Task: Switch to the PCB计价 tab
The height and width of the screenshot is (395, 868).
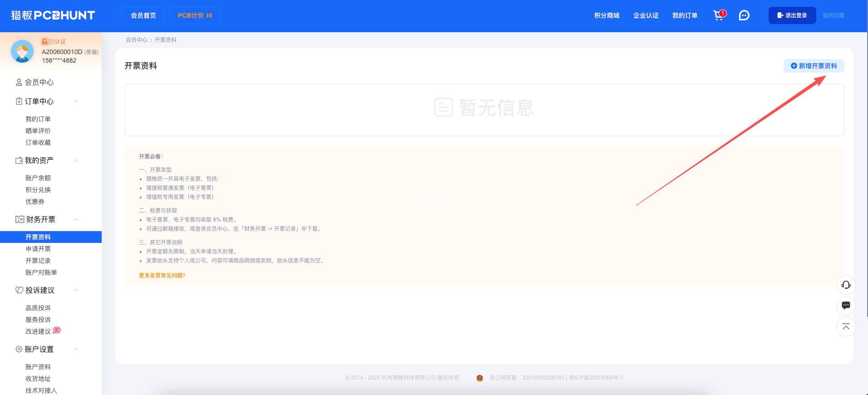Action: pos(195,15)
